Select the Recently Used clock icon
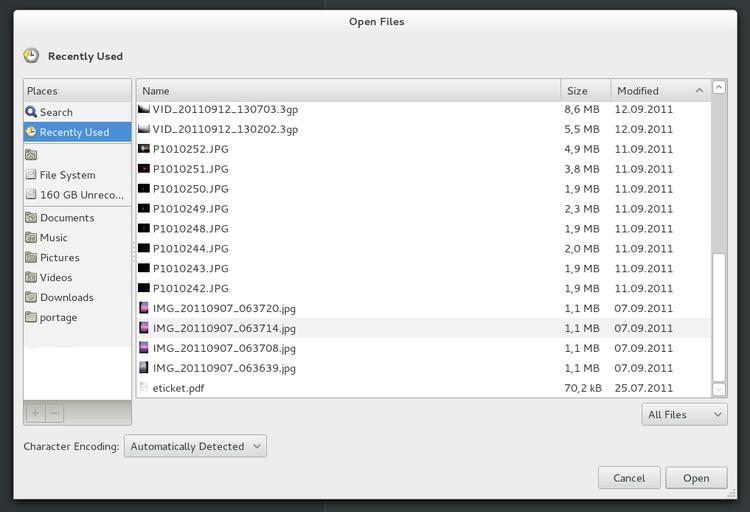750x512 pixels. [31, 132]
